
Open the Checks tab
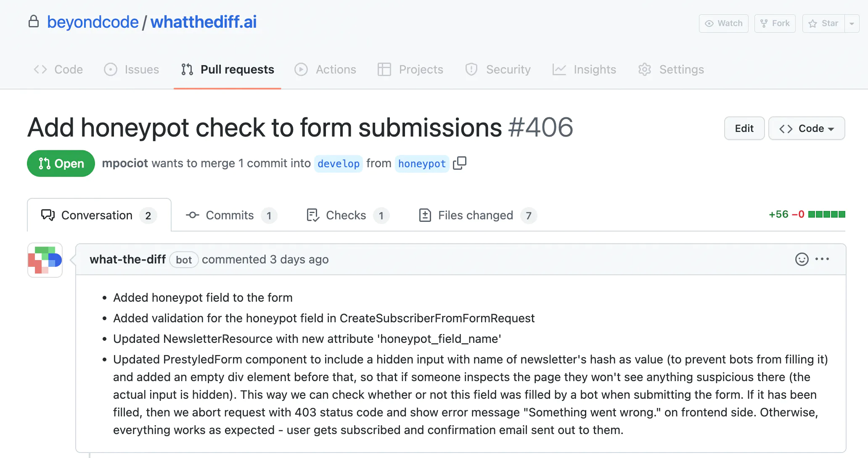348,215
